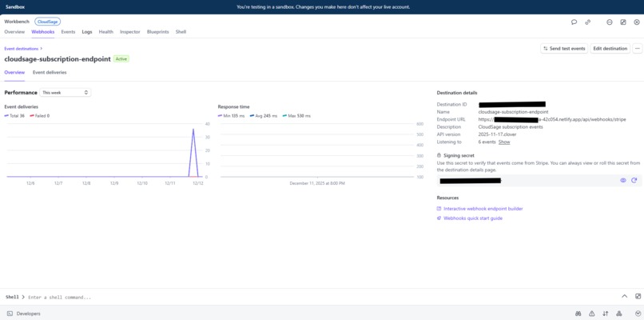Click the December 11, 2025 at 8:00 PM label
Viewport: 644px width, 320px height.
click(317, 183)
